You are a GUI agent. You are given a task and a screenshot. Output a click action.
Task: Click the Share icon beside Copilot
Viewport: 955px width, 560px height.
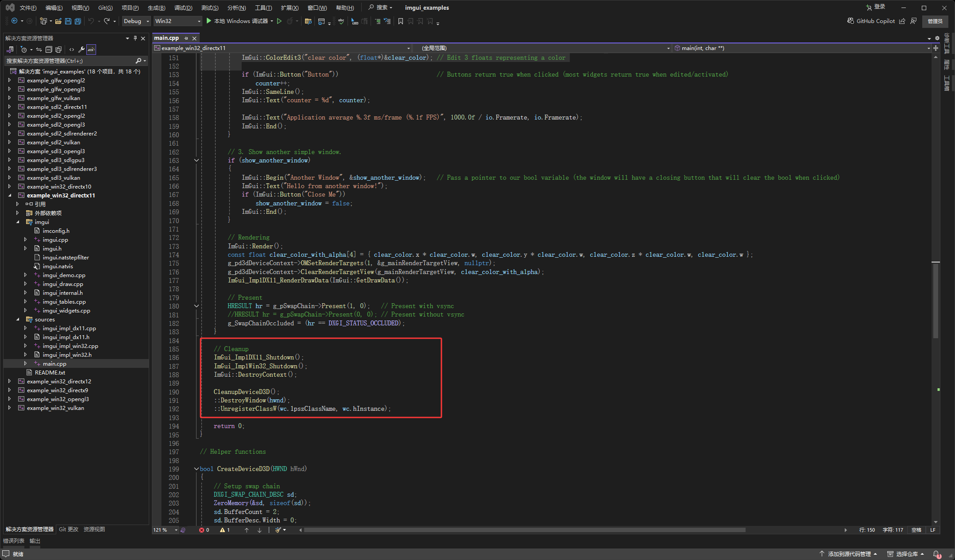click(902, 21)
